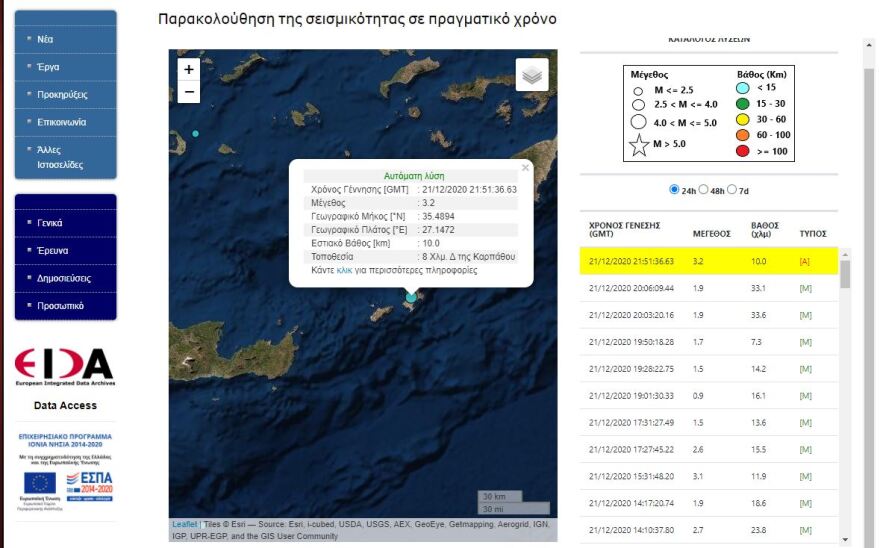This screenshot has height=548, width=880.
Task: Click the Τοποθεσία Καρπάθου text in popup
Action: pyautogui.click(x=469, y=257)
